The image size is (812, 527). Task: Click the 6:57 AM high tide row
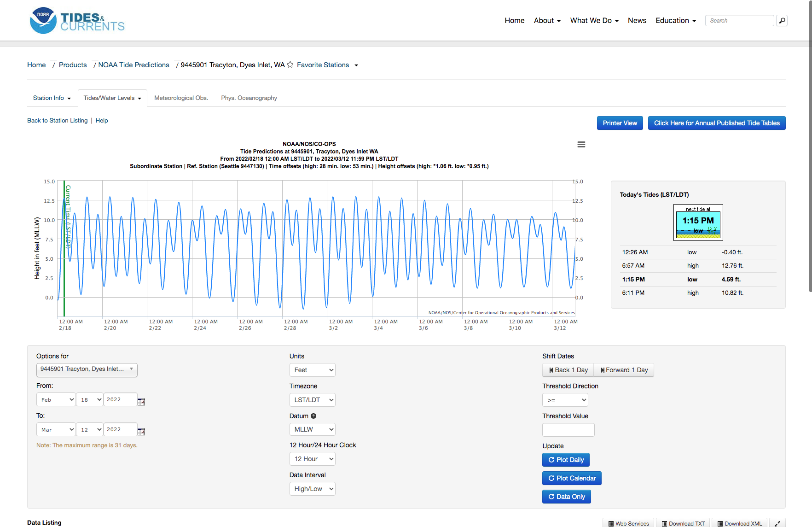pyautogui.click(x=698, y=266)
